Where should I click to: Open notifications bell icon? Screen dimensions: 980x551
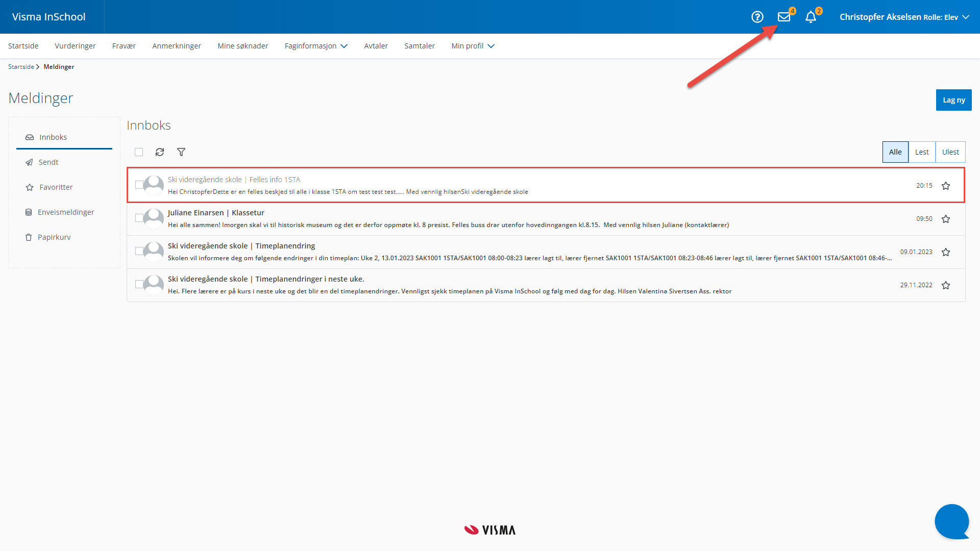(811, 17)
